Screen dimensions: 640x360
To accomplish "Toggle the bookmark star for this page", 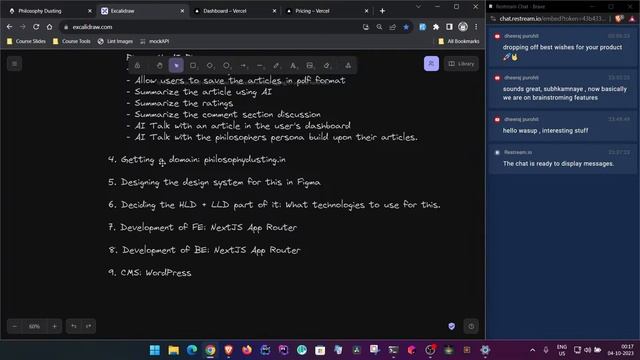I will [406, 27].
